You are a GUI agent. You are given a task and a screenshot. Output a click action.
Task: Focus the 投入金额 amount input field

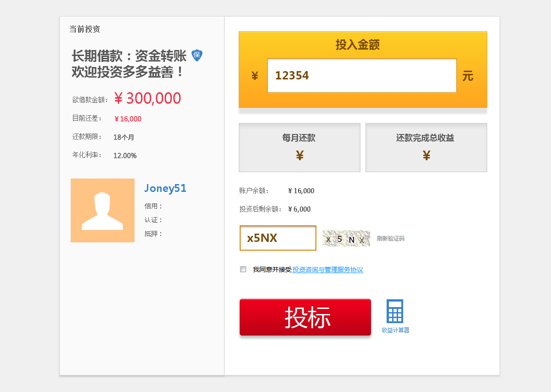point(362,75)
